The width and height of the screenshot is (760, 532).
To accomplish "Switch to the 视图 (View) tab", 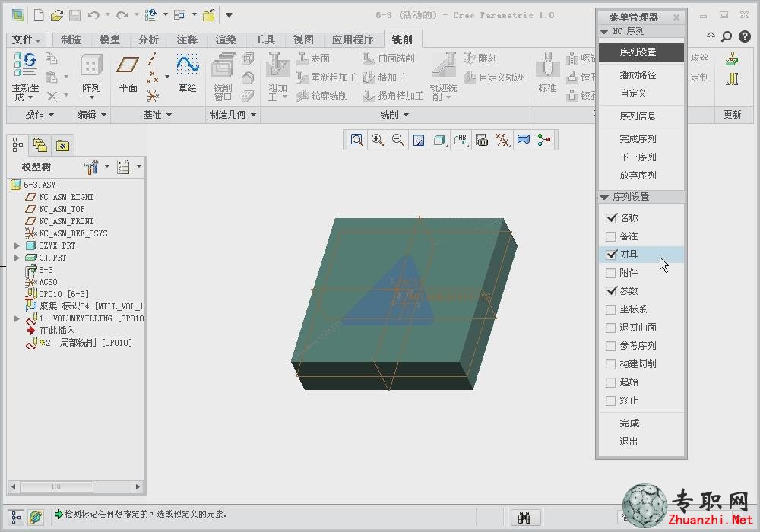I will point(303,40).
